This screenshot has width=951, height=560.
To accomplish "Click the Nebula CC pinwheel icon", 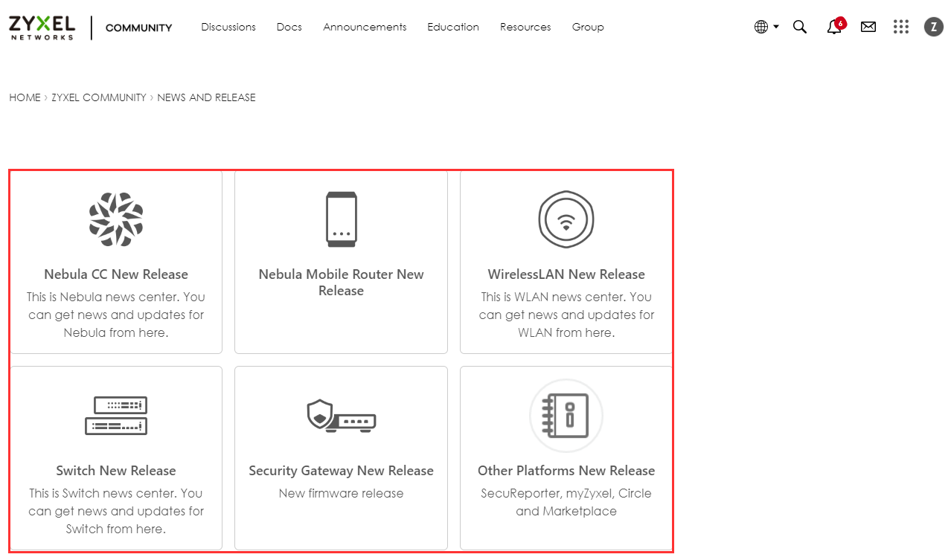I will 116,219.
